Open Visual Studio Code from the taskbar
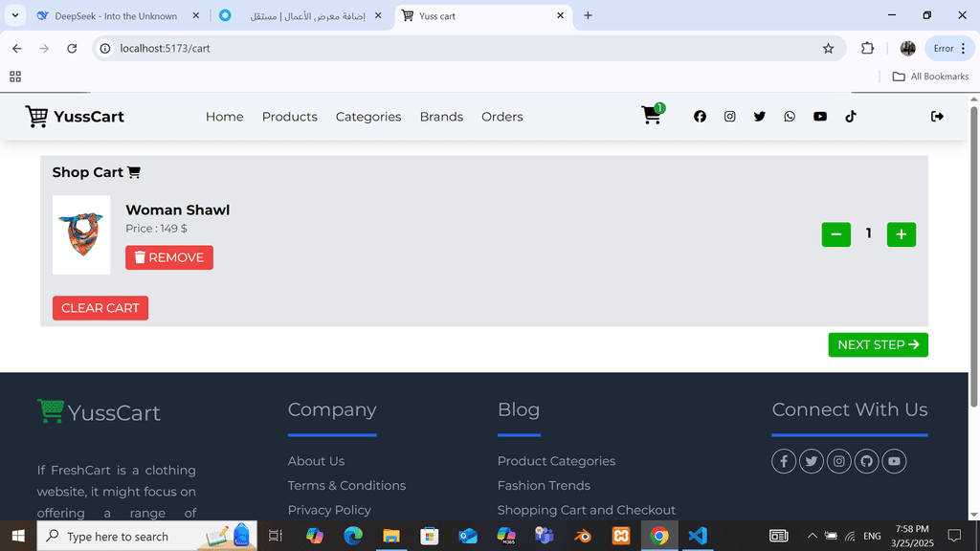The height and width of the screenshot is (551, 980). [x=698, y=536]
